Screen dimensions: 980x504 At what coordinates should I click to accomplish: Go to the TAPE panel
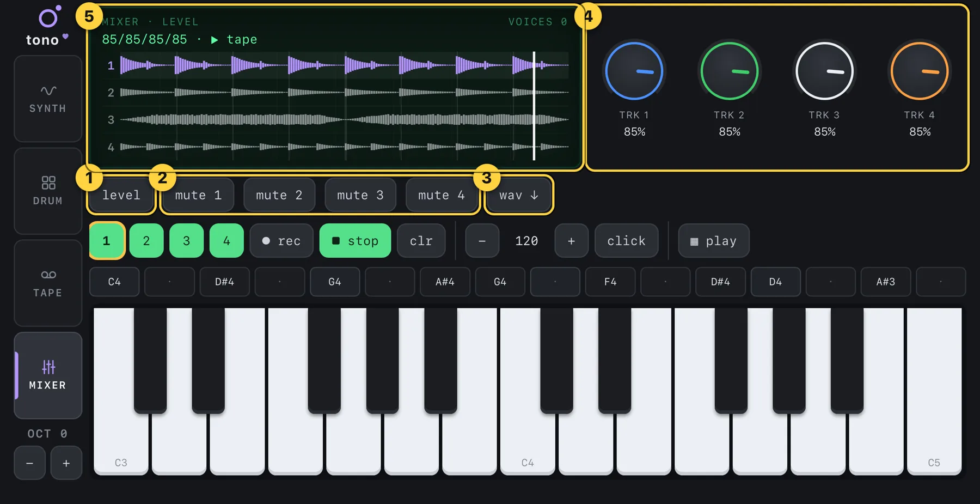(x=48, y=283)
